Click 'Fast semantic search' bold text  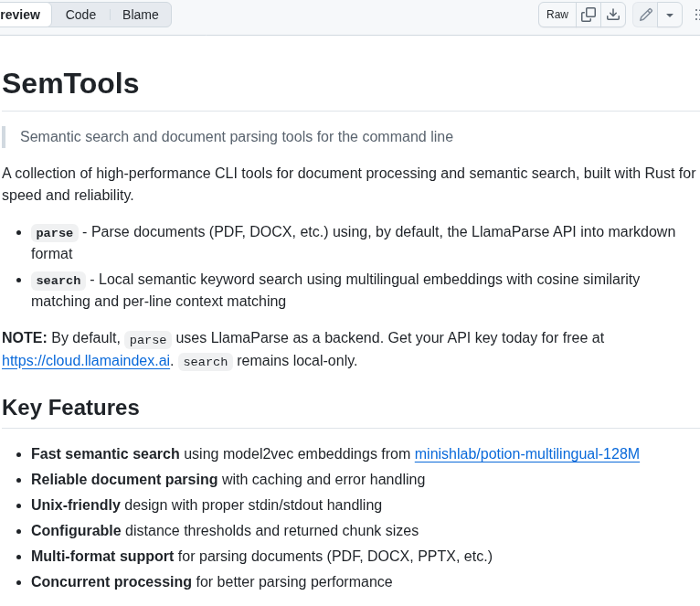pos(105,453)
